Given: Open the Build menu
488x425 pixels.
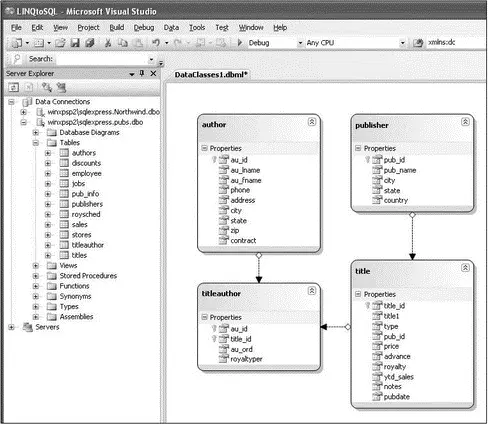Looking at the screenshot, I should tap(117, 28).
